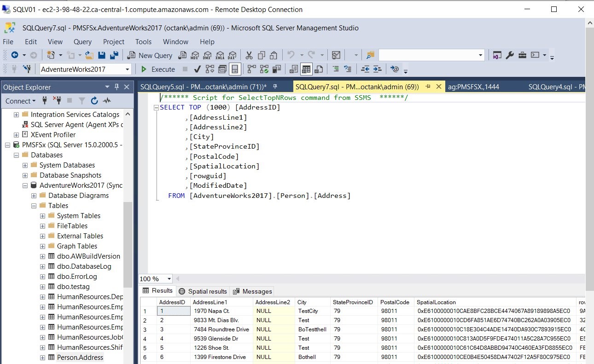
Task: Collapse the SELECT statement outline in editor
Action: coord(156,108)
